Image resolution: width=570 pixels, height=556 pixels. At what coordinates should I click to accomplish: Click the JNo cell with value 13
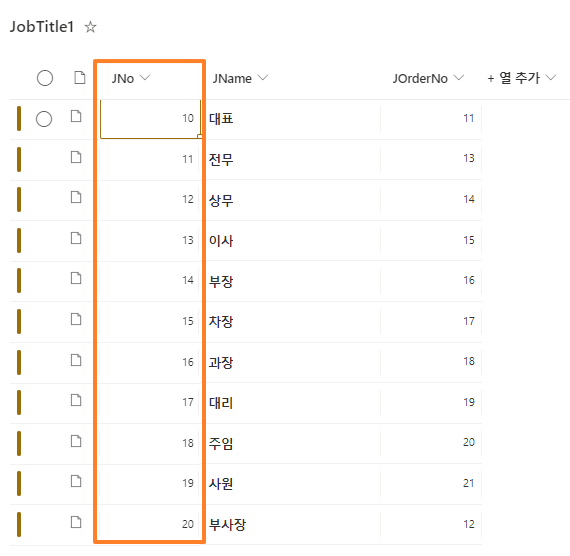(149, 240)
